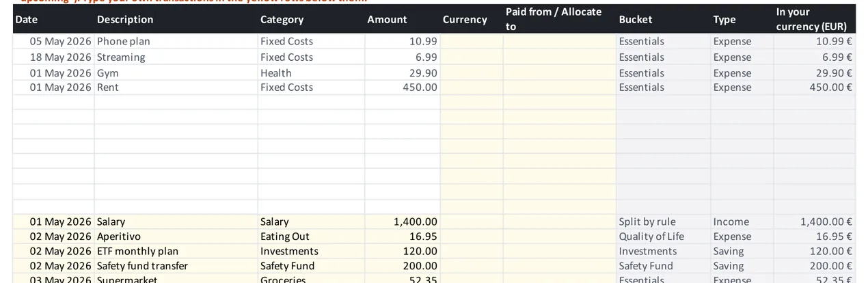Click the 'Aperitivo' description cell
Image resolution: width=868 pixels, height=283 pixels.
tap(176, 237)
